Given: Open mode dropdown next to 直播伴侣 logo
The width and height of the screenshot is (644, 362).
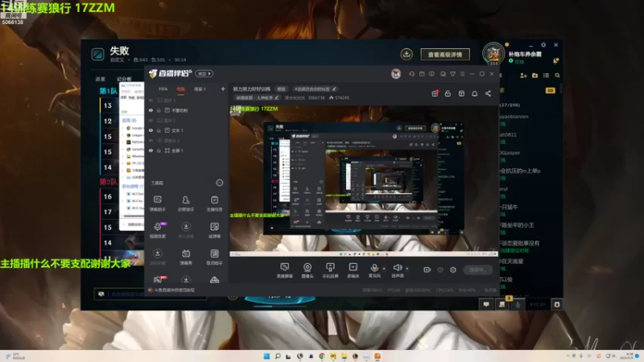Looking at the screenshot, I should coord(204,74).
